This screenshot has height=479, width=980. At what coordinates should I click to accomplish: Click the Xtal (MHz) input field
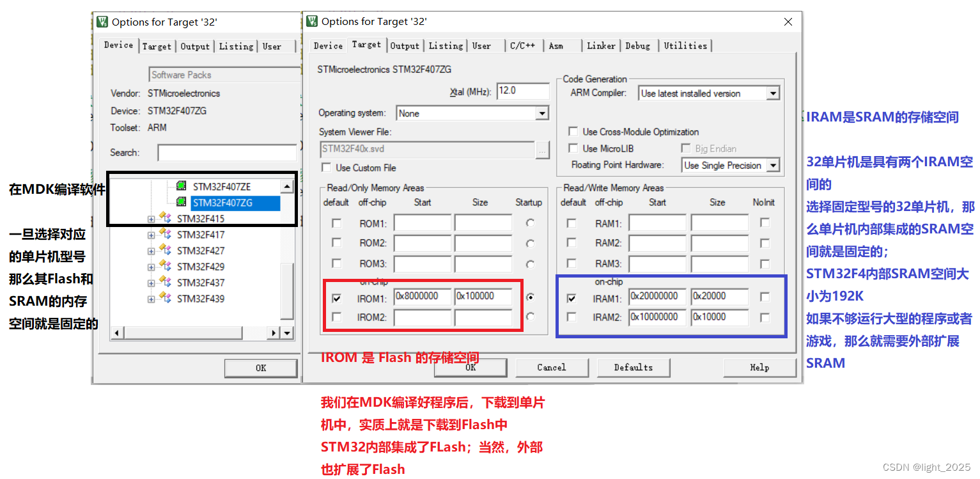[x=522, y=91]
